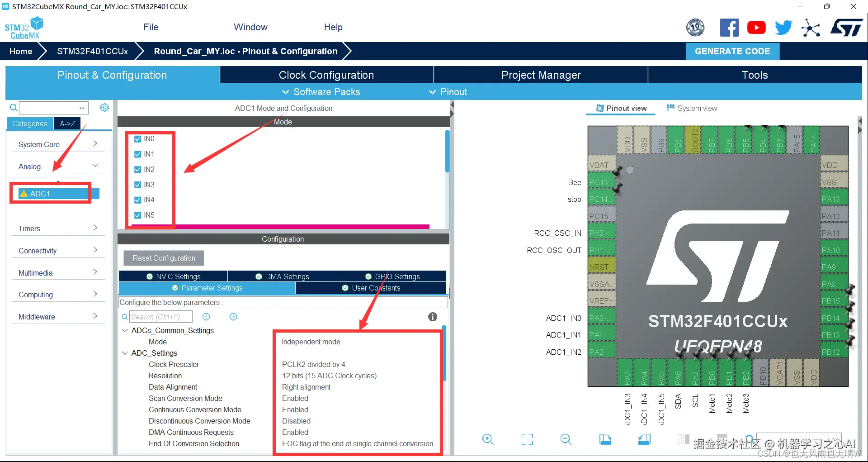Go to next parameter search result
The width and height of the screenshot is (868, 462).
(x=233, y=317)
